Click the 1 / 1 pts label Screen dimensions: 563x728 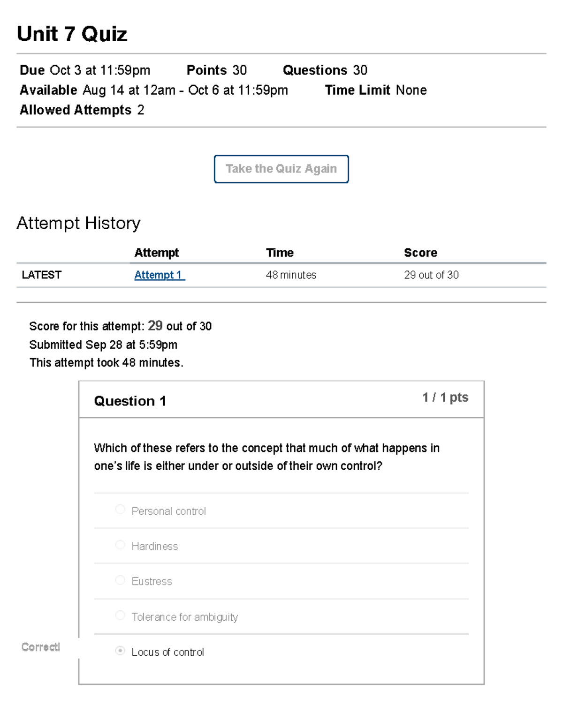pyautogui.click(x=445, y=398)
